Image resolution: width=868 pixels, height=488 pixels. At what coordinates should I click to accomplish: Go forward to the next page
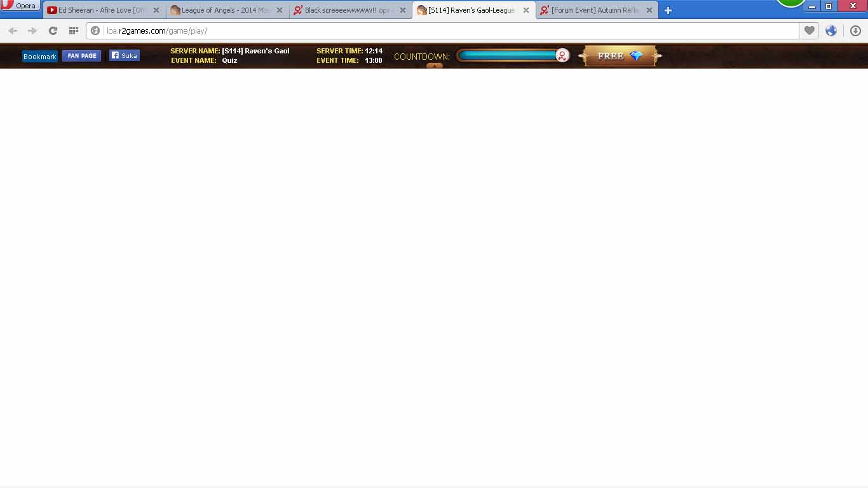[x=32, y=30]
